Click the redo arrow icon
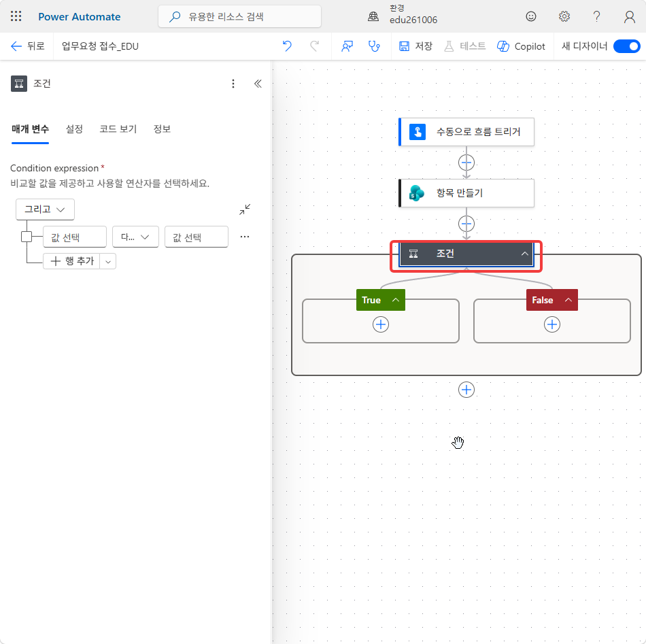Image resolution: width=646 pixels, height=644 pixels. click(x=314, y=46)
